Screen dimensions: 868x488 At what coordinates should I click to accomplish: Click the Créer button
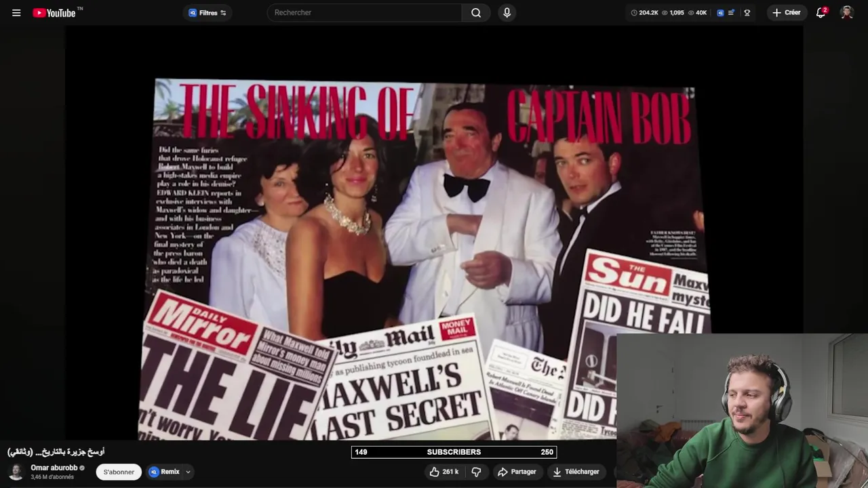(787, 13)
